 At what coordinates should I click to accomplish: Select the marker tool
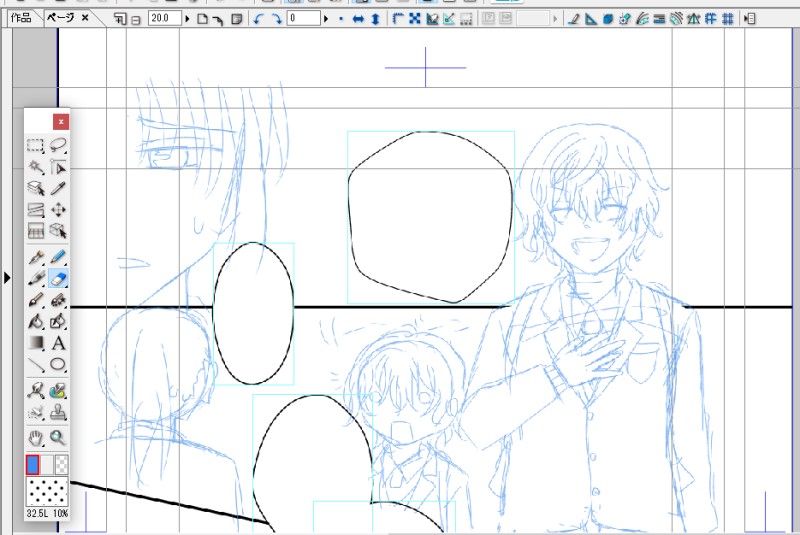click(x=35, y=278)
